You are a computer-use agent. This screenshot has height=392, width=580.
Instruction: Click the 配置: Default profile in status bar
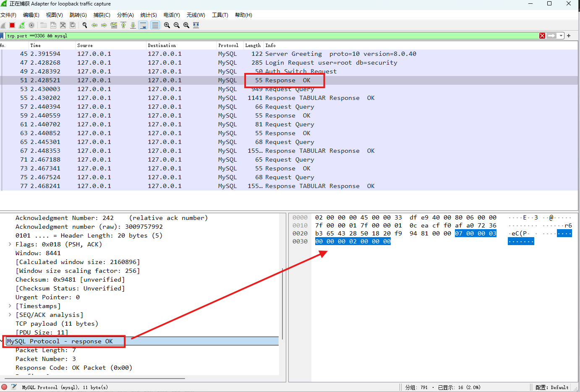(x=552, y=387)
